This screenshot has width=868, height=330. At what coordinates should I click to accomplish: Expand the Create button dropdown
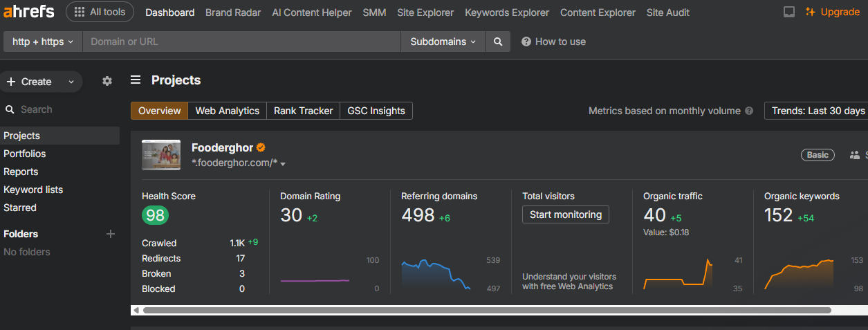[71, 82]
